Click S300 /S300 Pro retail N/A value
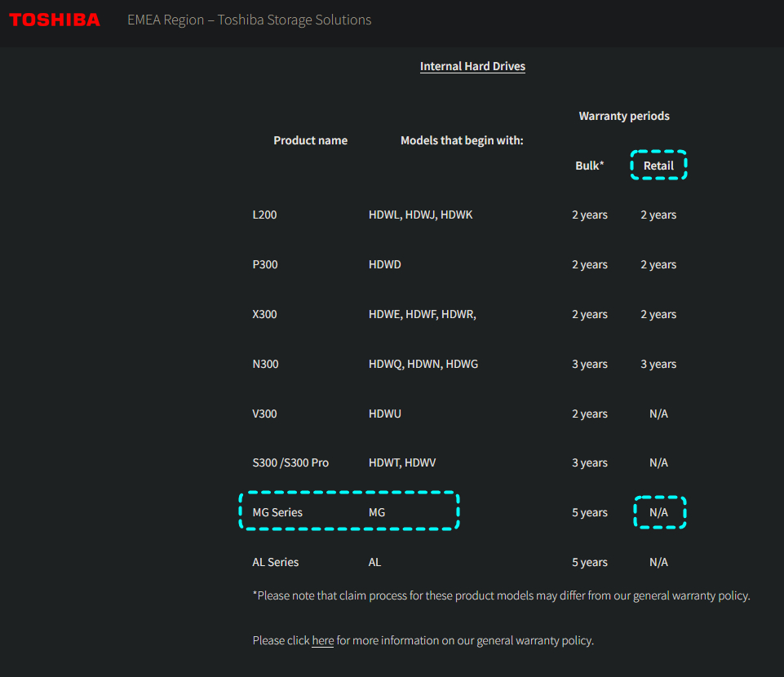 (x=658, y=462)
